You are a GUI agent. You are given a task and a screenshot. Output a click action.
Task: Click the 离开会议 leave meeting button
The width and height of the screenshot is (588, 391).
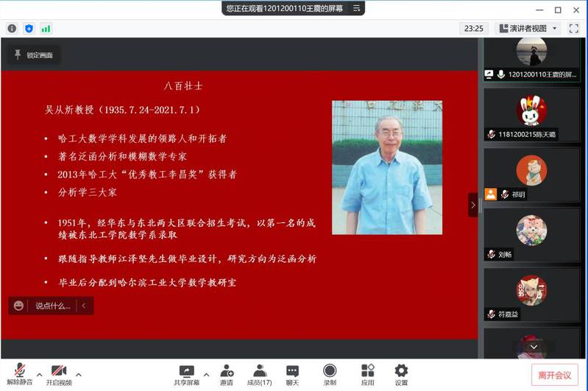554,375
